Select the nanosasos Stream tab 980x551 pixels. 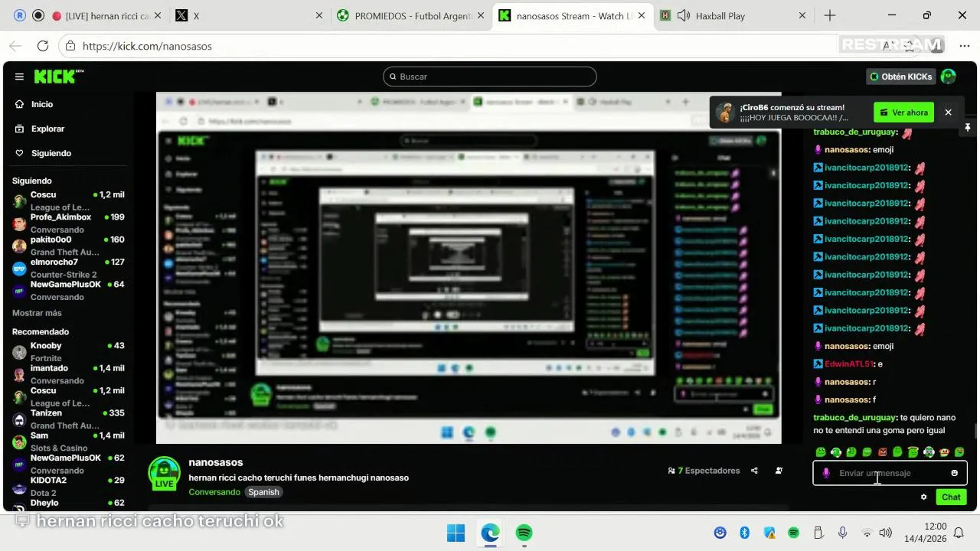coord(573,16)
